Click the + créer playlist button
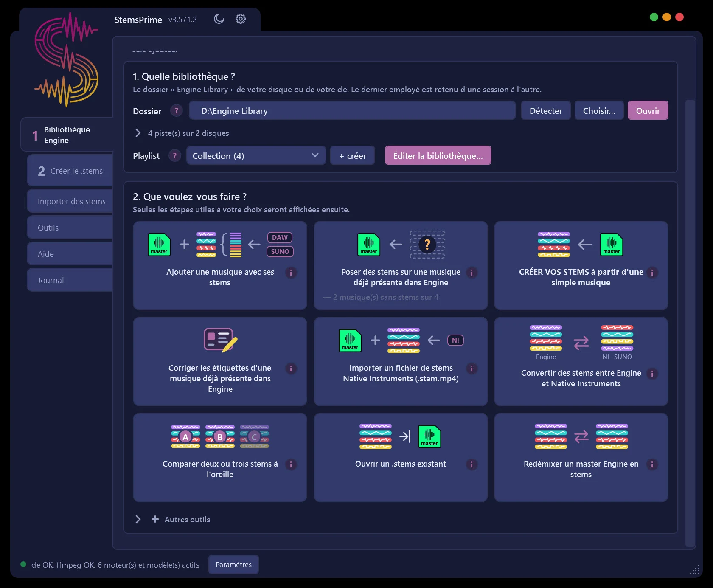Image resolution: width=713 pixels, height=588 pixels. (352, 155)
